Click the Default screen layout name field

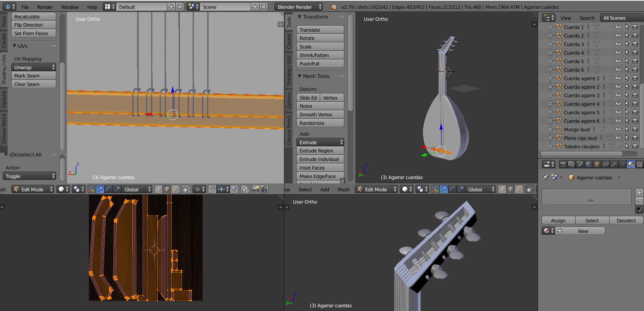point(142,7)
